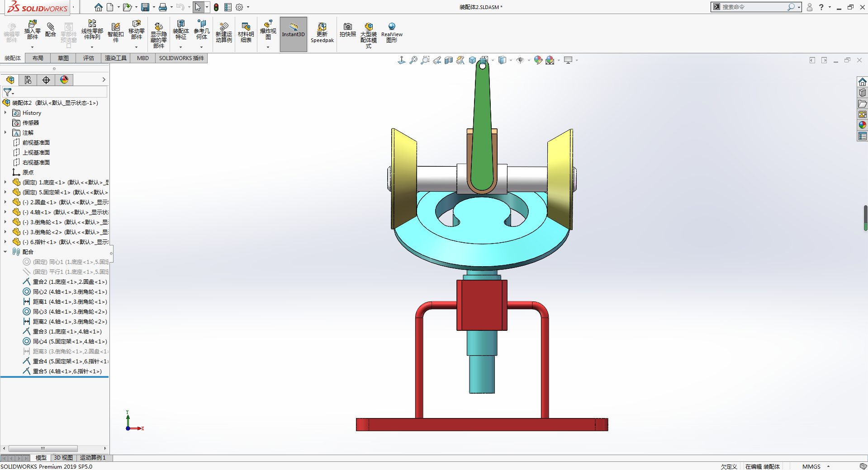Toggle Instant3D mode
This screenshot has width=868, height=470.
tap(294, 33)
